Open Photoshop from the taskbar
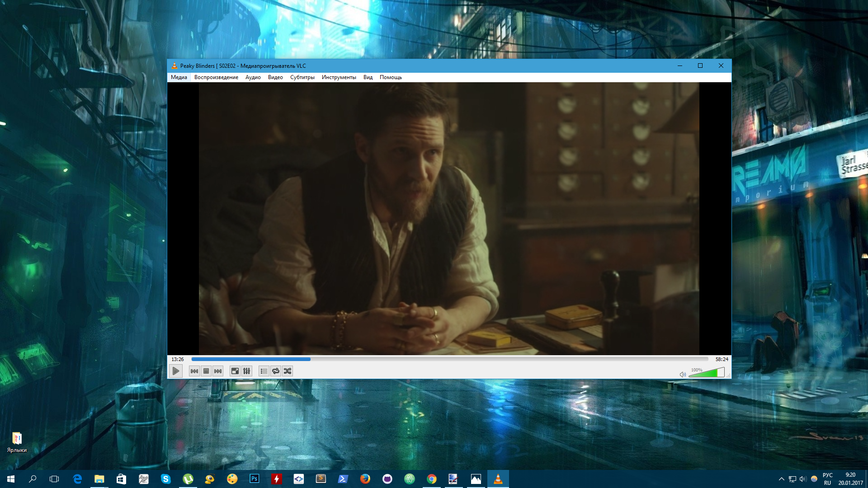868x488 pixels. point(255,479)
